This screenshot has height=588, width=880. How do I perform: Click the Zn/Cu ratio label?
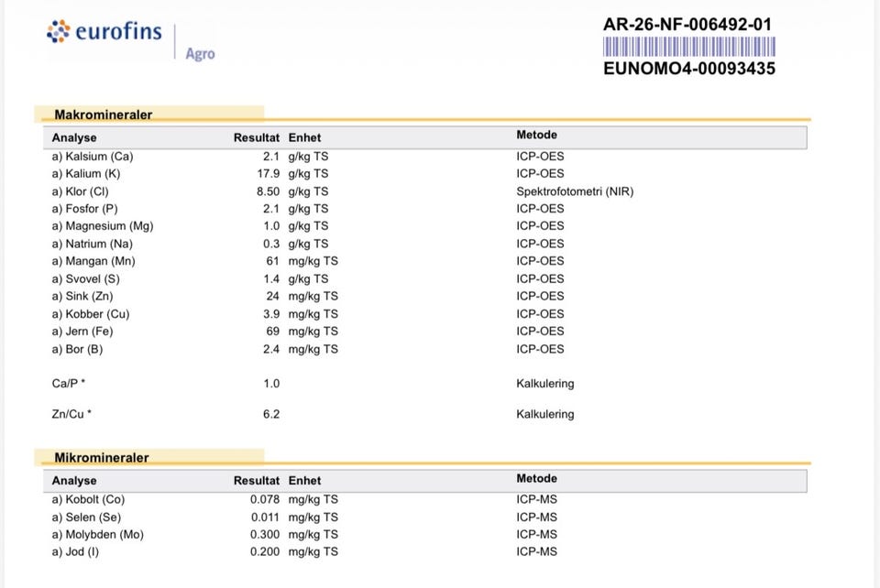71,414
